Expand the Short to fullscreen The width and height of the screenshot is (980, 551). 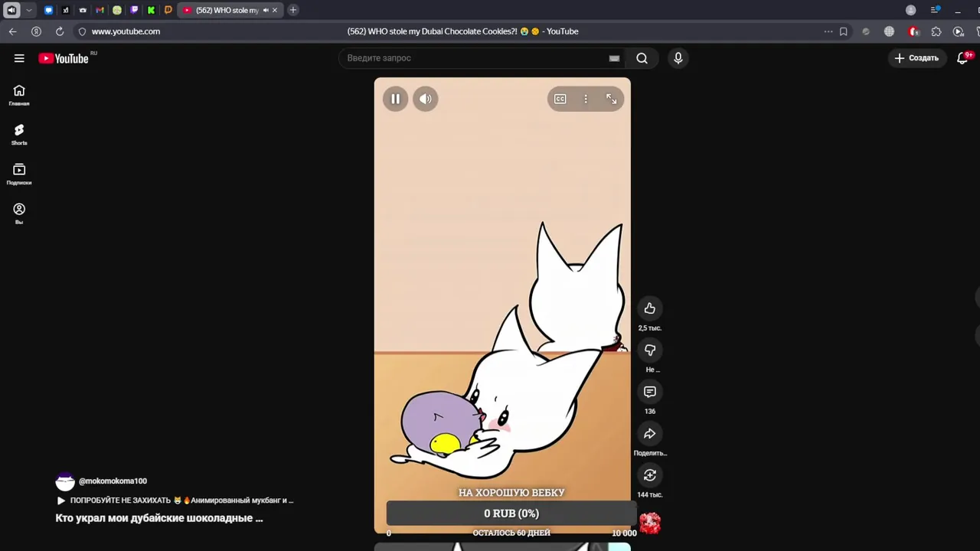611,99
